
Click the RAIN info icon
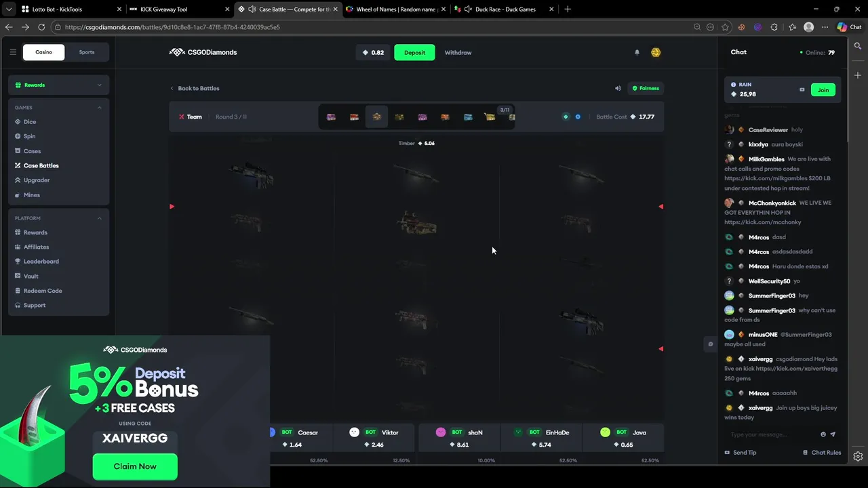733,85
